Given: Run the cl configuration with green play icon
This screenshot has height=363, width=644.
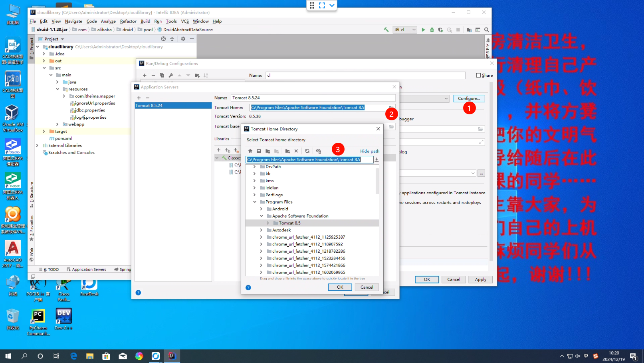Looking at the screenshot, I should click(423, 30).
